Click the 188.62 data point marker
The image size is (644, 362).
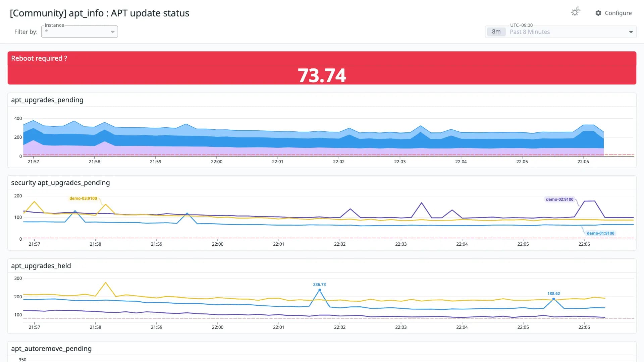coord(553,299)
